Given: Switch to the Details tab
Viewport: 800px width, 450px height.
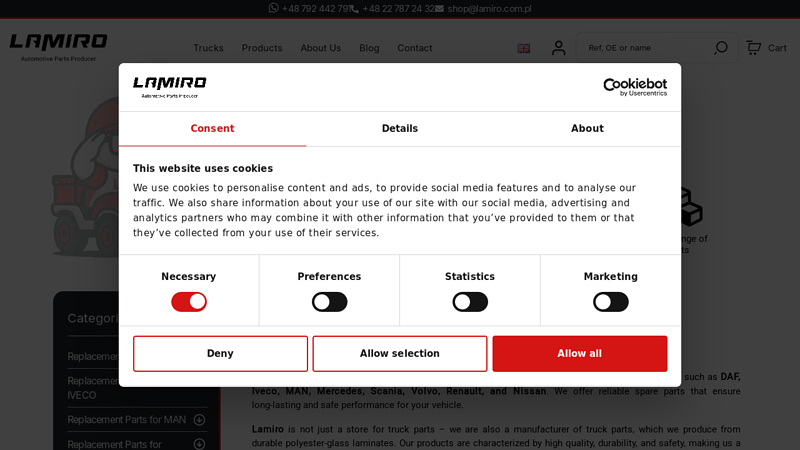Looking at the screenshot, I should 400,129.
